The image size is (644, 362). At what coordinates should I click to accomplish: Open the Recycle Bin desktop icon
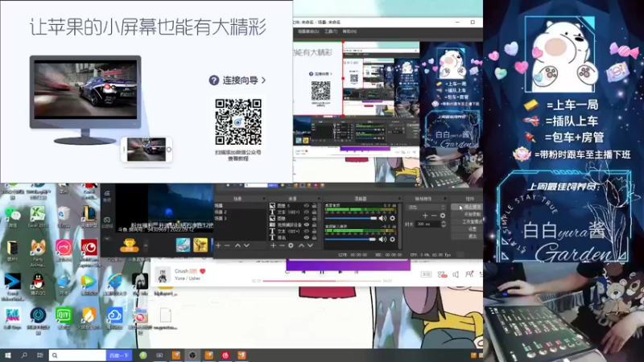[x=64, y=215]
